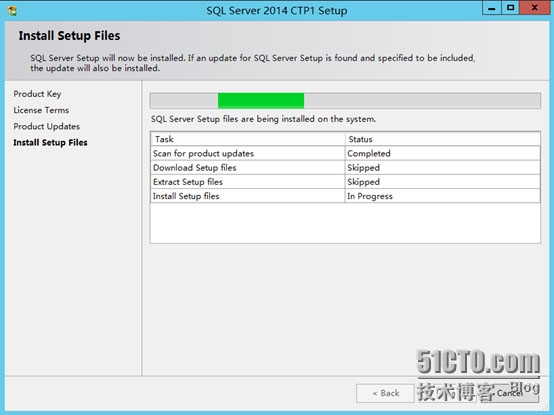This screenshot has height=415, width=554.
Task: Click the 'Install Setup Files' page heading
Action: coord(69,36)
